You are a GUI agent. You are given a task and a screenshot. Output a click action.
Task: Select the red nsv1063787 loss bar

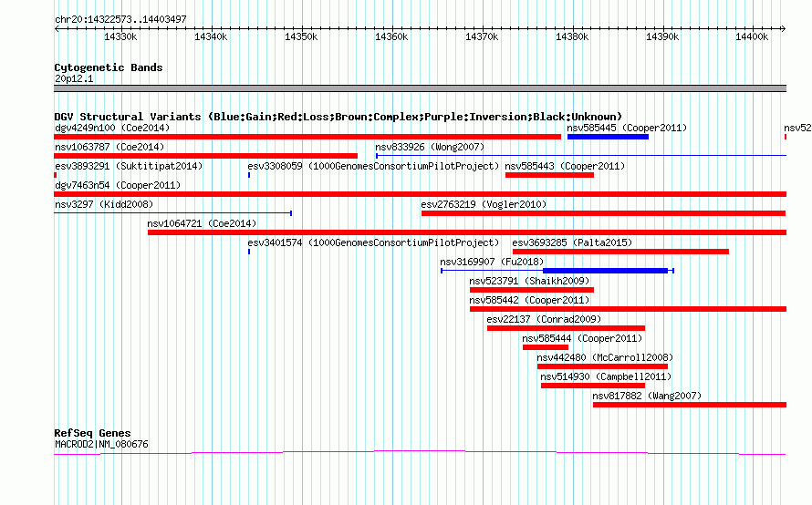click(205, 156)
